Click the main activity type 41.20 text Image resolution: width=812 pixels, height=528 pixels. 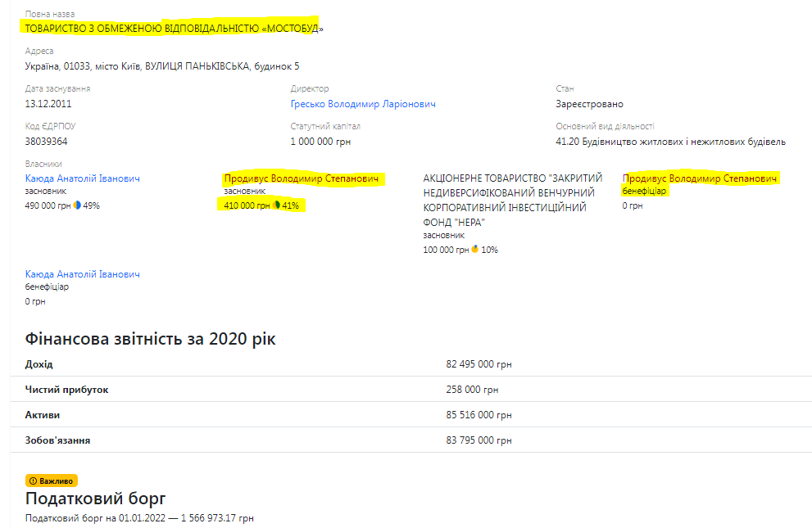tap(670, 142)
